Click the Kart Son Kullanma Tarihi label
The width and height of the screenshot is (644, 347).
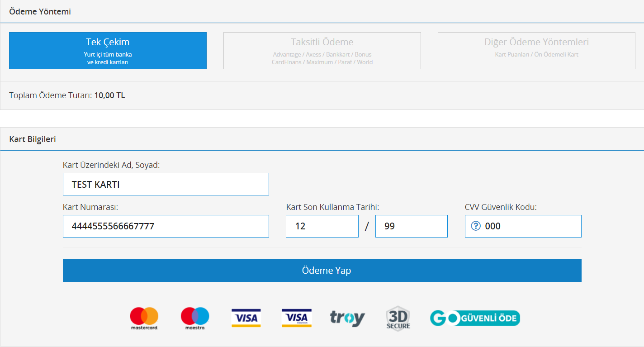coord(332,207)
